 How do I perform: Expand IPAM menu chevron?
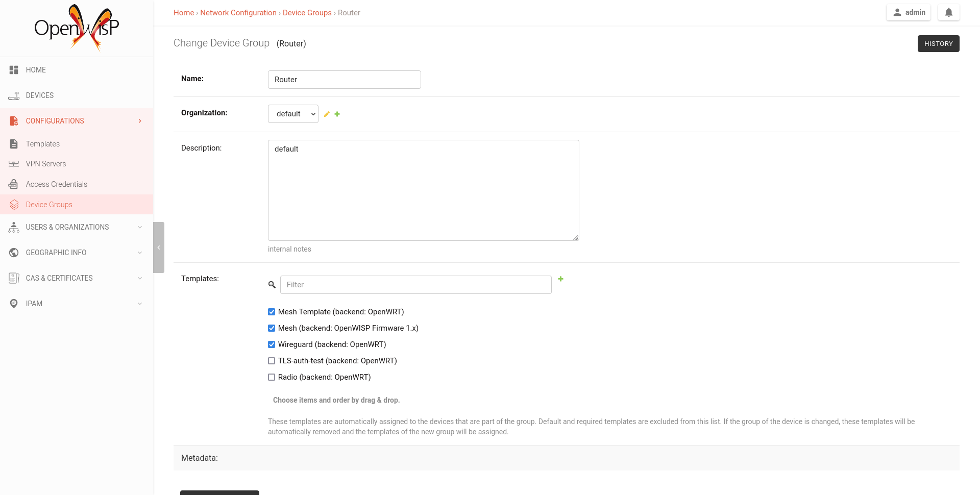click(x=140, y=304)
